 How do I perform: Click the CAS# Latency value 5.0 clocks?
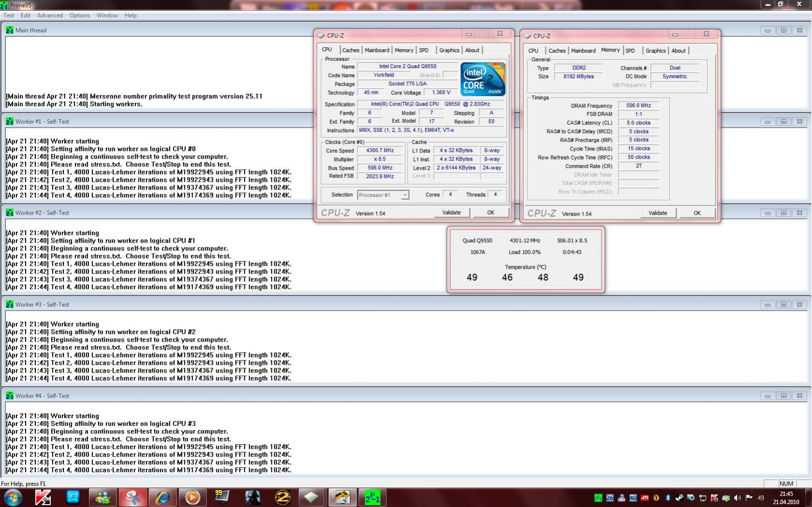click(638, 123)
